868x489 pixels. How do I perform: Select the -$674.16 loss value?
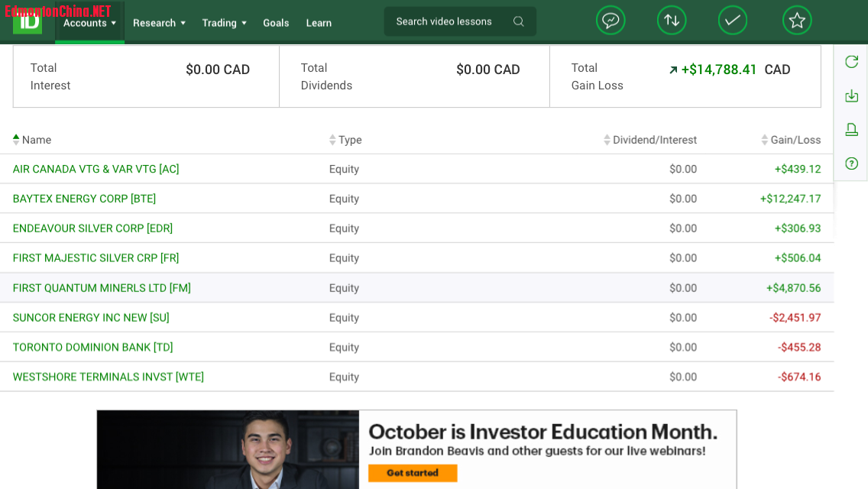click(x=798, y=377)
